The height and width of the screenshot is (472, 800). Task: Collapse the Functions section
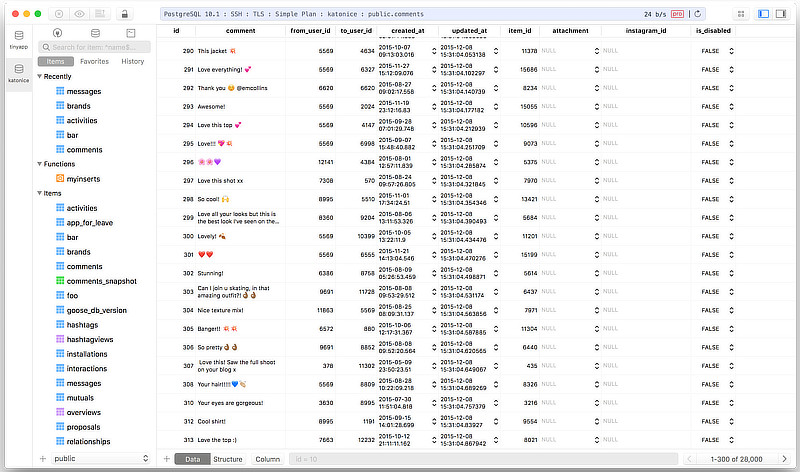(x=39, y=164)
